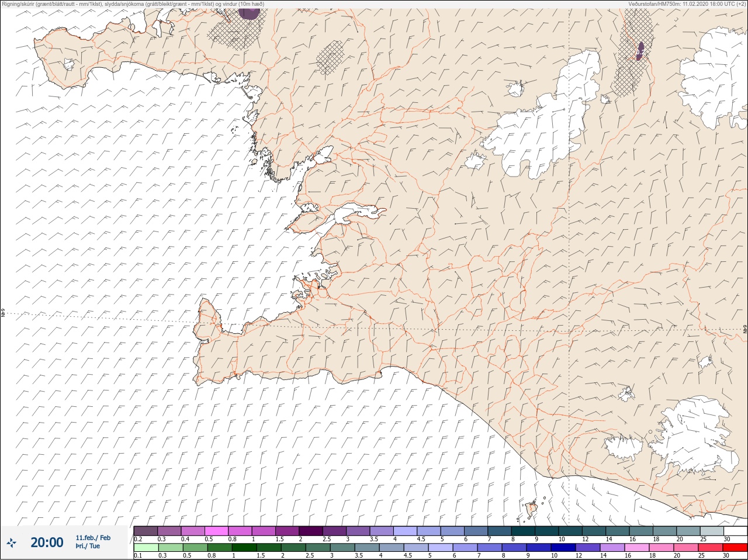Pick the dark navy bottom-row swatch at 10
748x560 pixels.
click(x=563, y=548)
